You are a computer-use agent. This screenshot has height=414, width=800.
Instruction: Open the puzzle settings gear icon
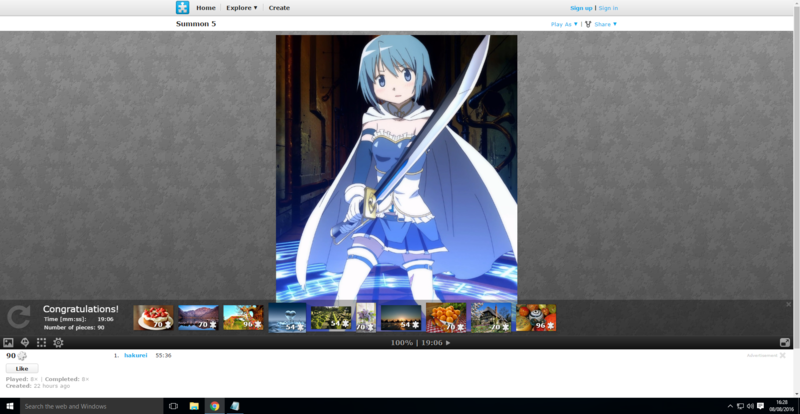[58, 343]
